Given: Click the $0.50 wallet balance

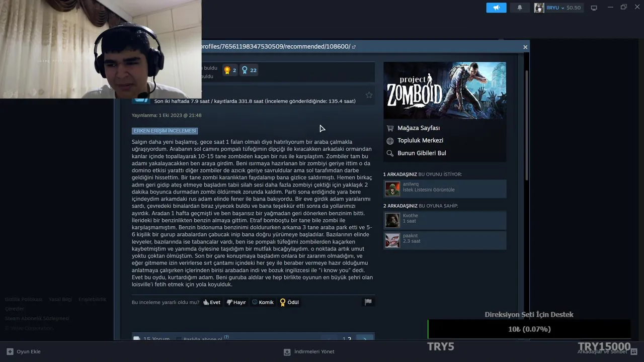Looking at the screenshot, I should [x=574, y=8].
